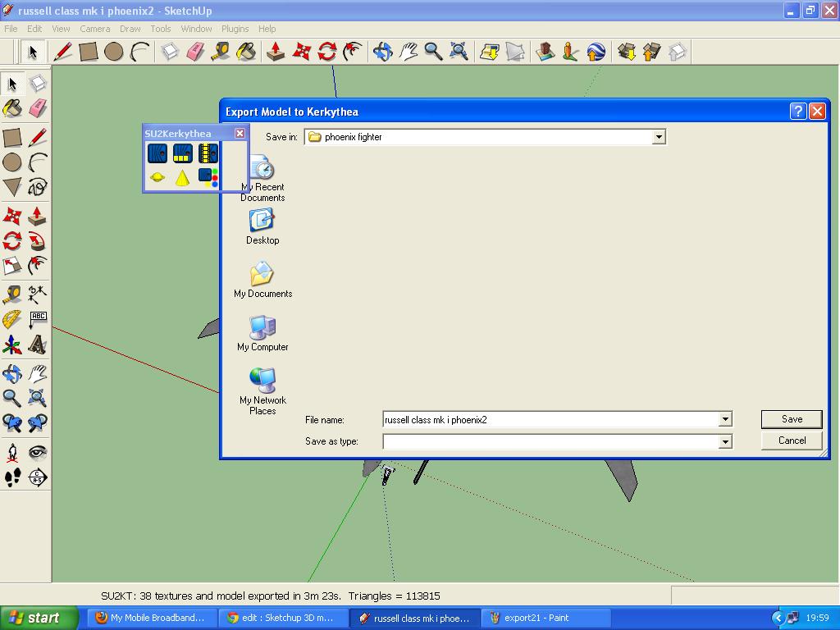This screenshot has width=840, height=630.
Task: Open the File menu
Action: click(11, 29)
